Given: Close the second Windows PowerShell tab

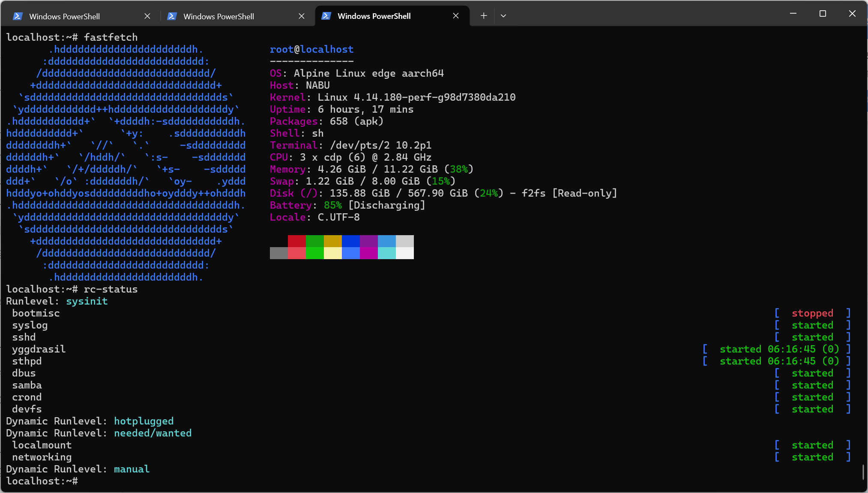Looking at the screenshot, I should pos(302,16).
